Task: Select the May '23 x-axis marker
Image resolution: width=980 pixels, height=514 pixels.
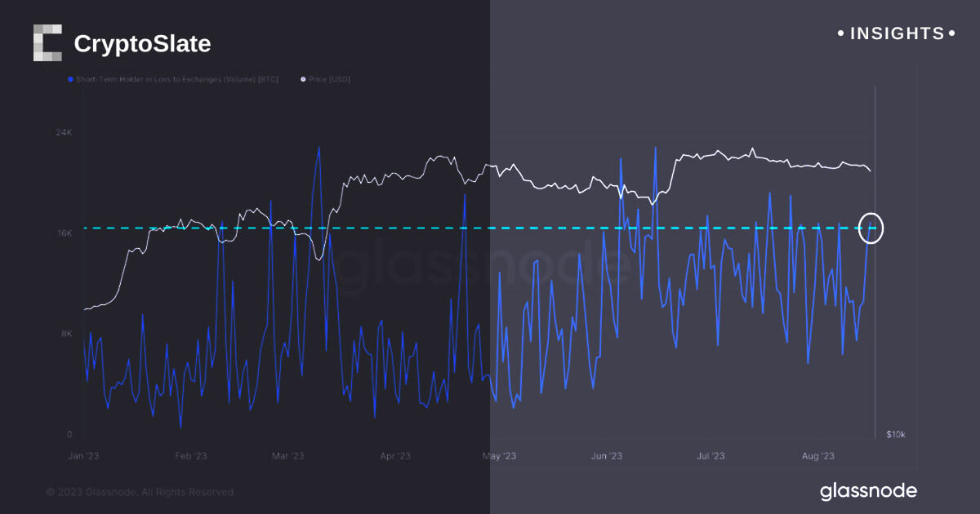Action: [499, 456]
